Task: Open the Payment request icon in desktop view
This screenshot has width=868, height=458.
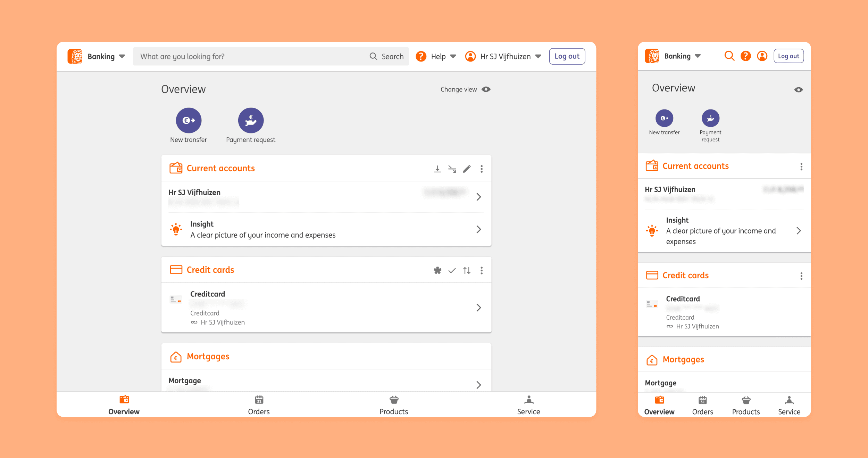Action: point(251,120)
